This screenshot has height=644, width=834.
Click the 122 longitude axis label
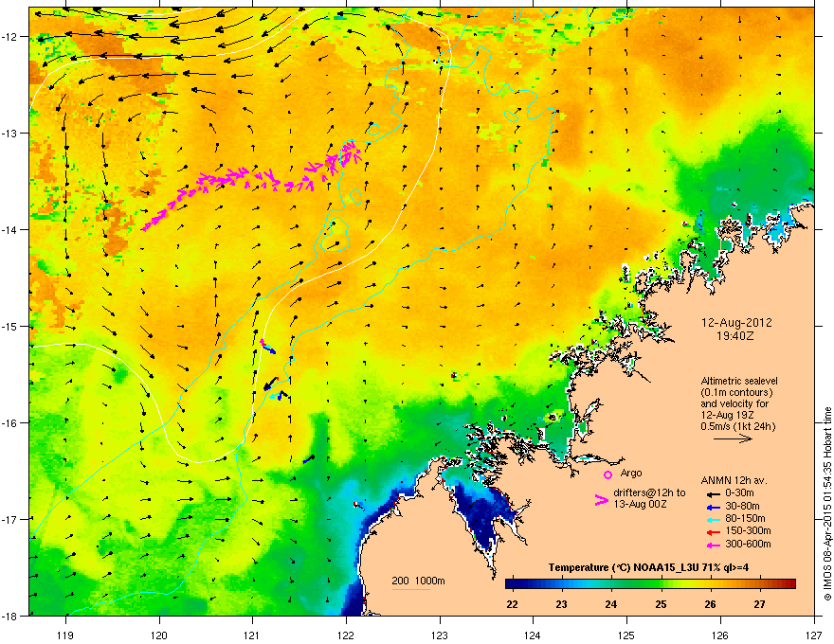(346, 635)
